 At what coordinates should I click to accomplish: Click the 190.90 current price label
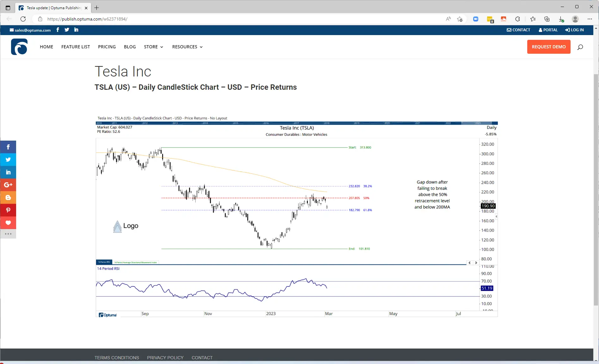point(488,206)
